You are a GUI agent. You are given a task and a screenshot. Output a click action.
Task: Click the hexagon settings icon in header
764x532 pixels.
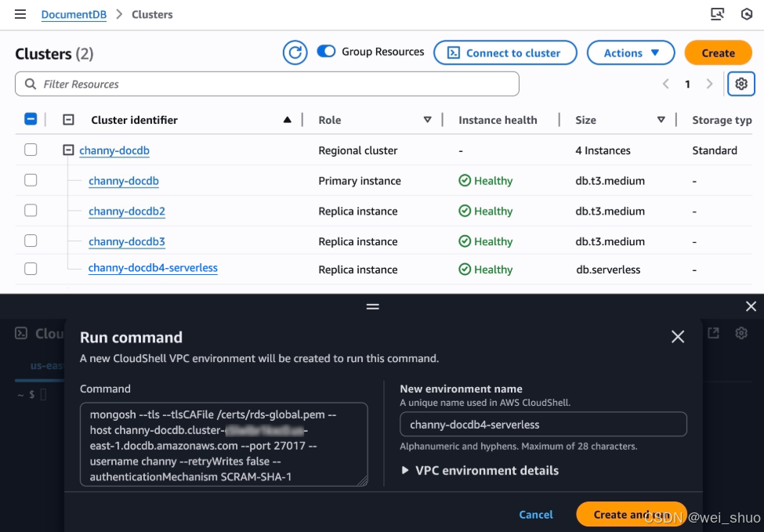[747, 14]
